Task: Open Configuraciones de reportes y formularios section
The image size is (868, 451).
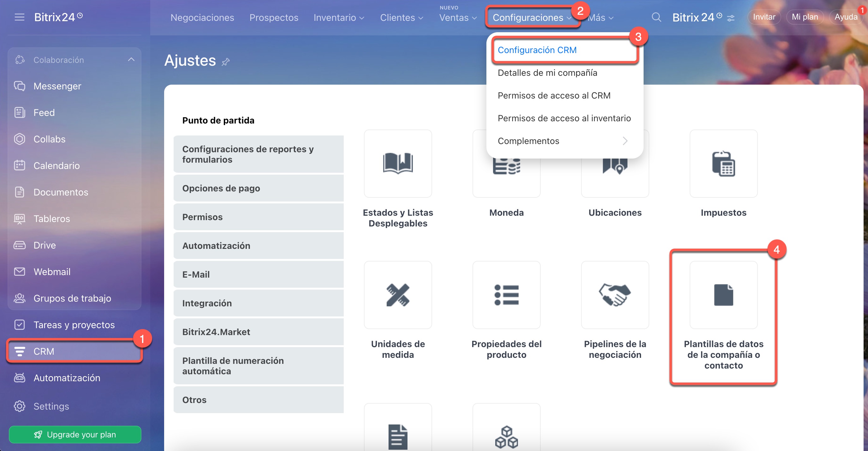Action: click(259, 154)
